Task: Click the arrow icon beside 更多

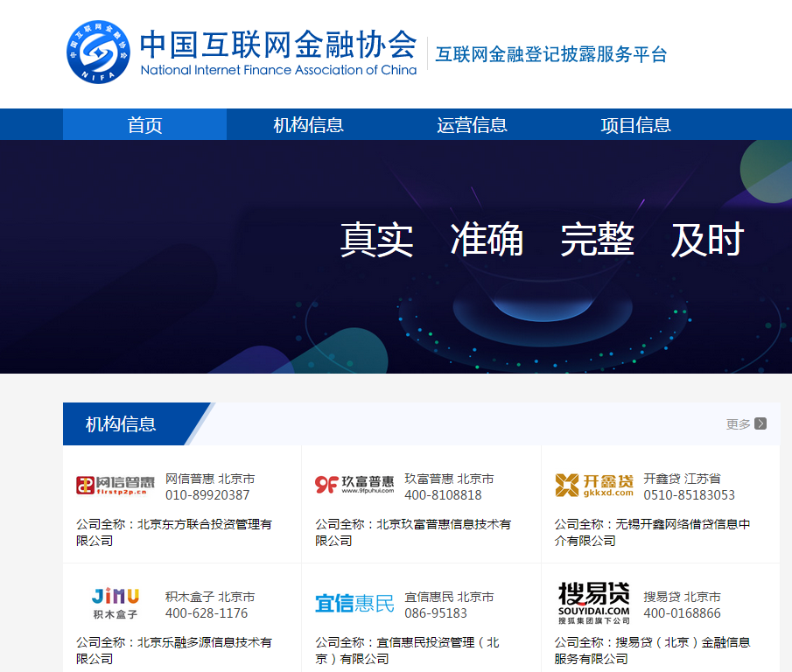Action: point(760,423)
